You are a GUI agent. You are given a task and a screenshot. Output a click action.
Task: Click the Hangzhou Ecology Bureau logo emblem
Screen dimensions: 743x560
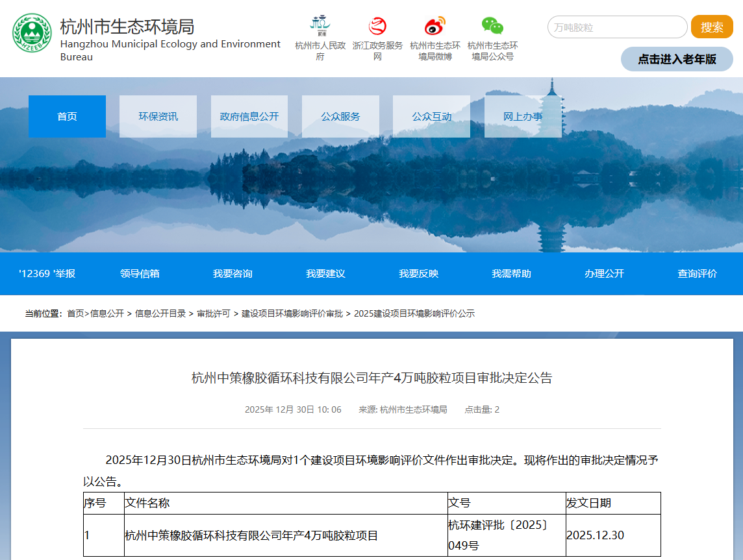(32, 33)
